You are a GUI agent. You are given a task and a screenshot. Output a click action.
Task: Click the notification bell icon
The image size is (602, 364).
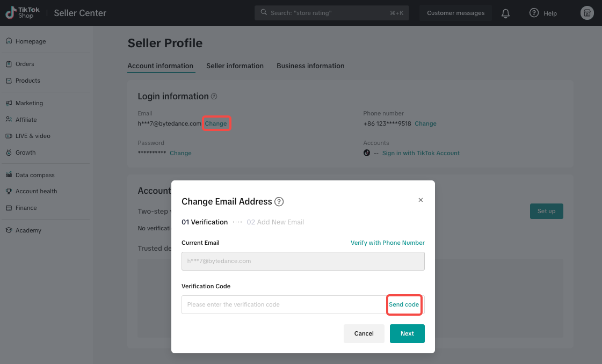click(505, 13)
